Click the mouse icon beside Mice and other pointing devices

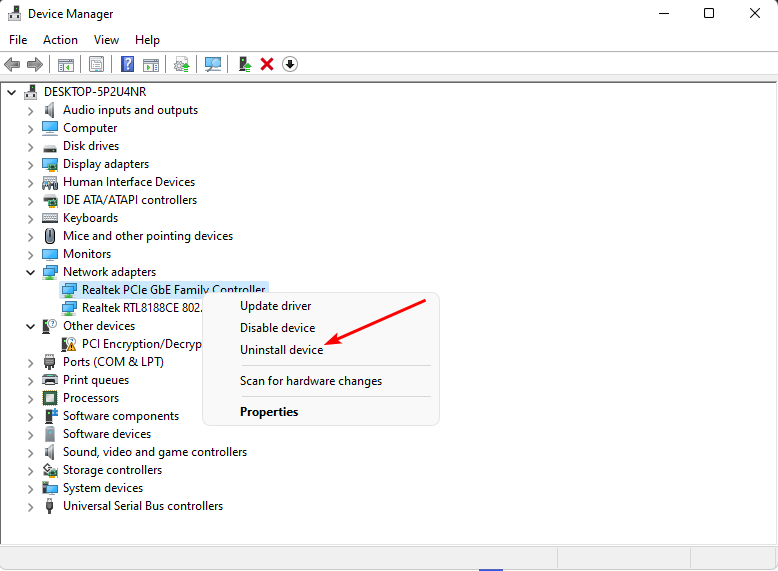(50, 236)
